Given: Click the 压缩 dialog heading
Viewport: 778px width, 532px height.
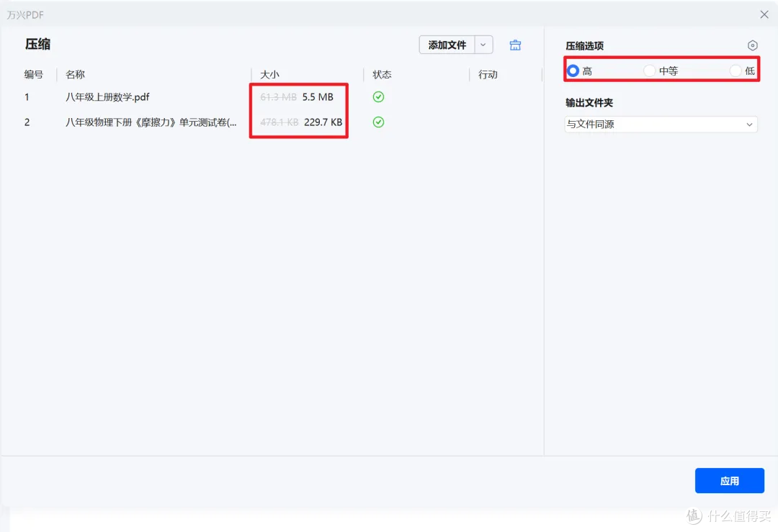Looking at the screenshot, I should click(37, 44).
